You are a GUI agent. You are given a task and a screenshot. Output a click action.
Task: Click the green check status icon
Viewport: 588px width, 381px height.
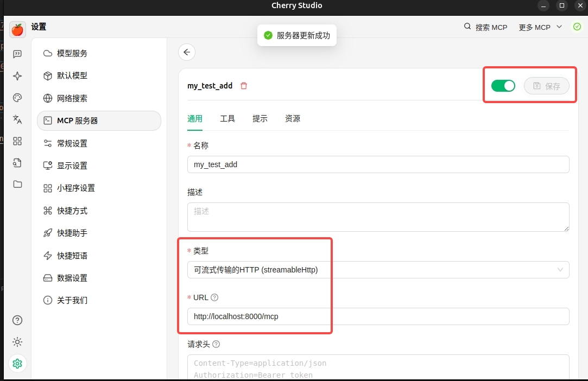pyautogui.click(x=577, y=27)
